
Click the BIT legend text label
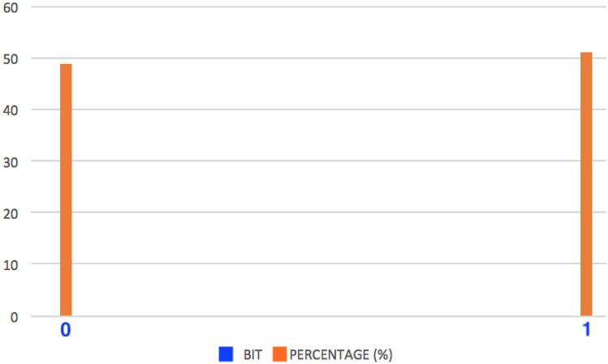tap(252, 354)
